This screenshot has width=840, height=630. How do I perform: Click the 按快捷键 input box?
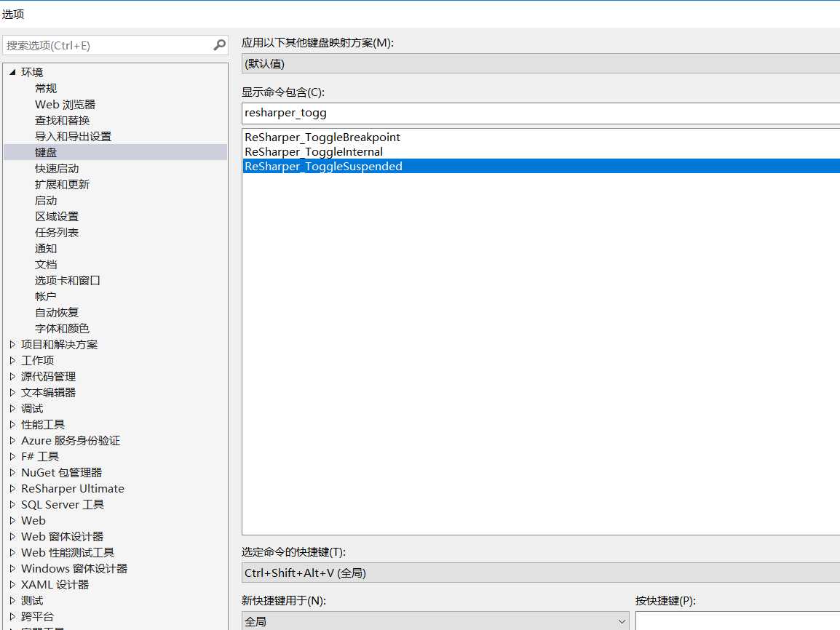(x=737, y=621)
